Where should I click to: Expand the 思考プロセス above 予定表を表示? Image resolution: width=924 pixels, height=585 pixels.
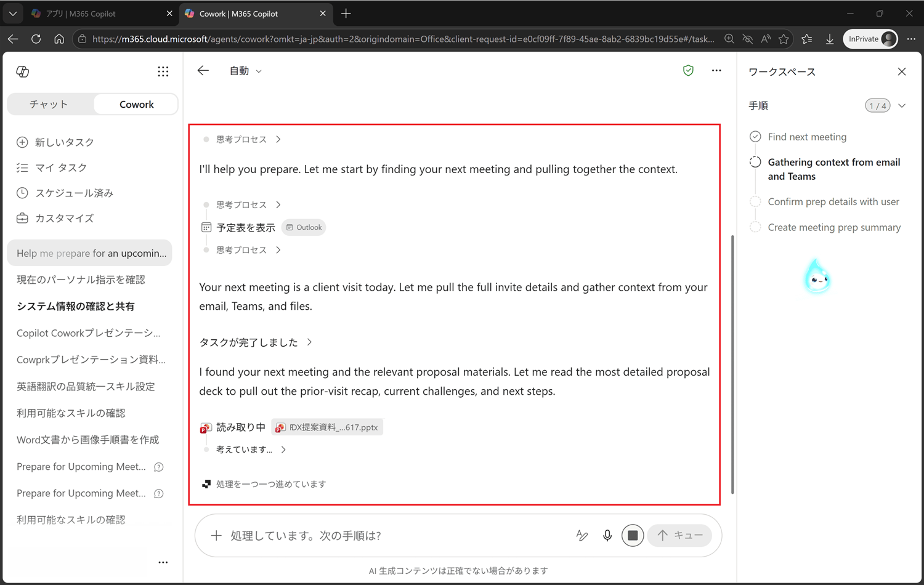tap(242, 204)
